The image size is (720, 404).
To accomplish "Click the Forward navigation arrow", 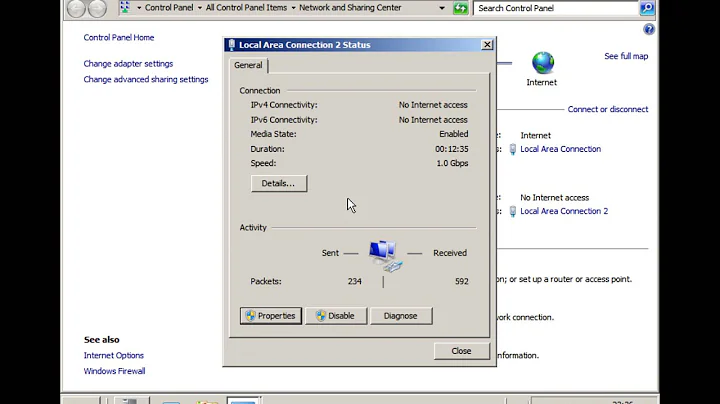I will [97, 8].
